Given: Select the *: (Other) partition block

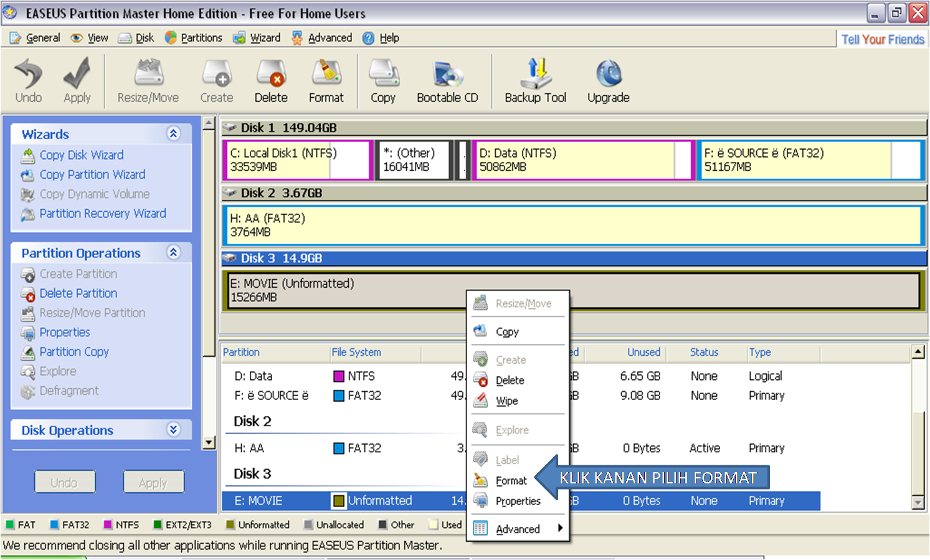Looking at the screenshot, I should tap(415, 160).
